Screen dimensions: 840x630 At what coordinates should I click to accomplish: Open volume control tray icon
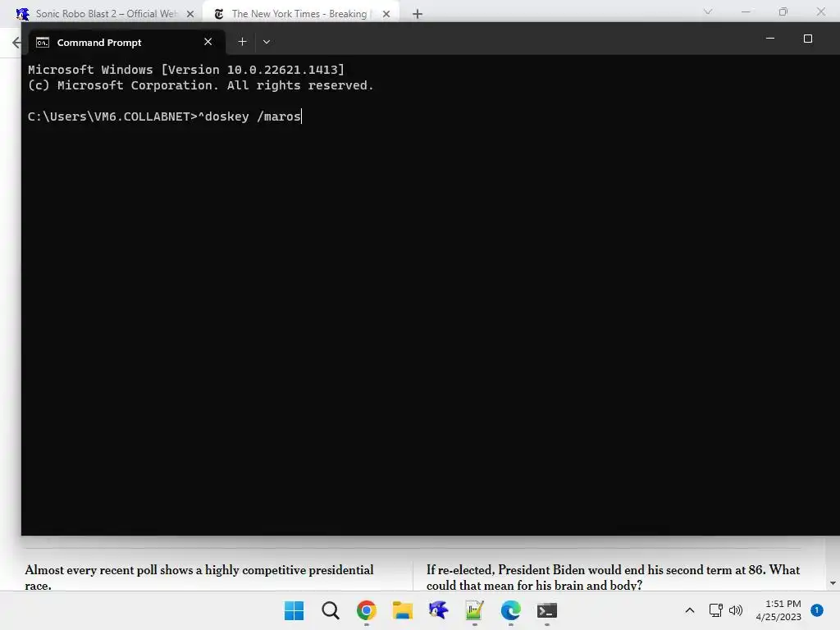[x=736, y=610]
